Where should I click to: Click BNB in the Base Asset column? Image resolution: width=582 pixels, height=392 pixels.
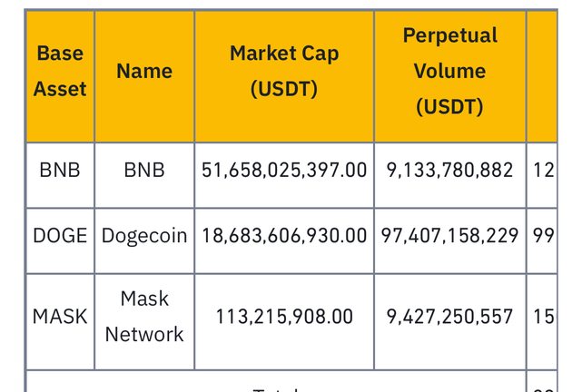pyautogui.click(x=60, y=170)
